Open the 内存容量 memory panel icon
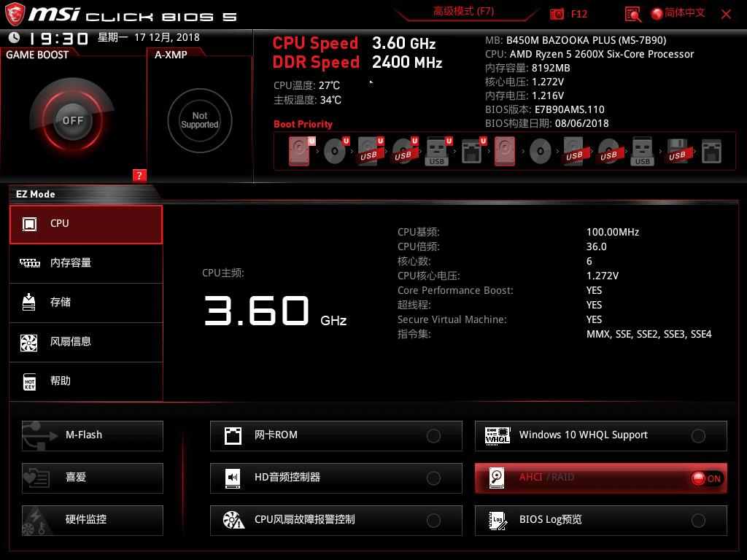This screenshot has height=560, width=747. click(x=30, y=263)
